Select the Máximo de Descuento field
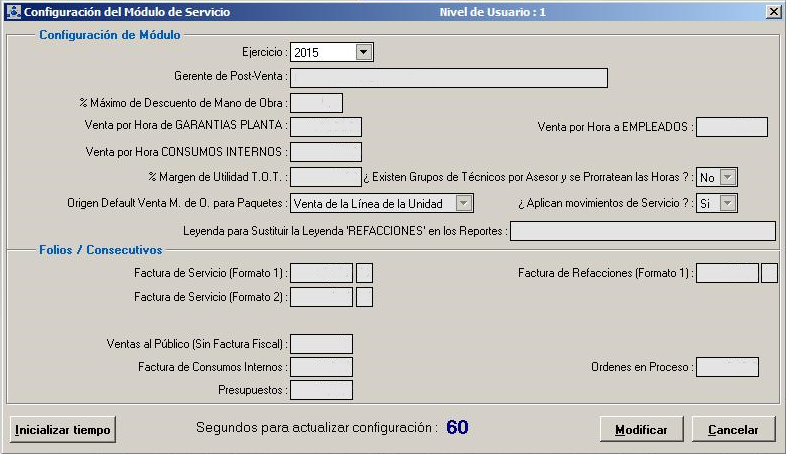Viewport: 786px width, 454px height. pyautogui.click(x=316, y=103)
